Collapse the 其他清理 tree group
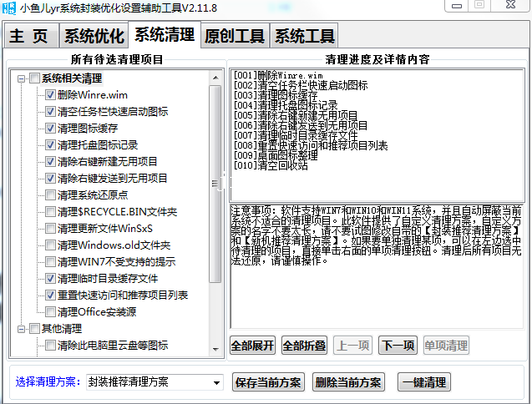This screenshot has height=404, width=532. pyautogui.click(x=21, y=328)
